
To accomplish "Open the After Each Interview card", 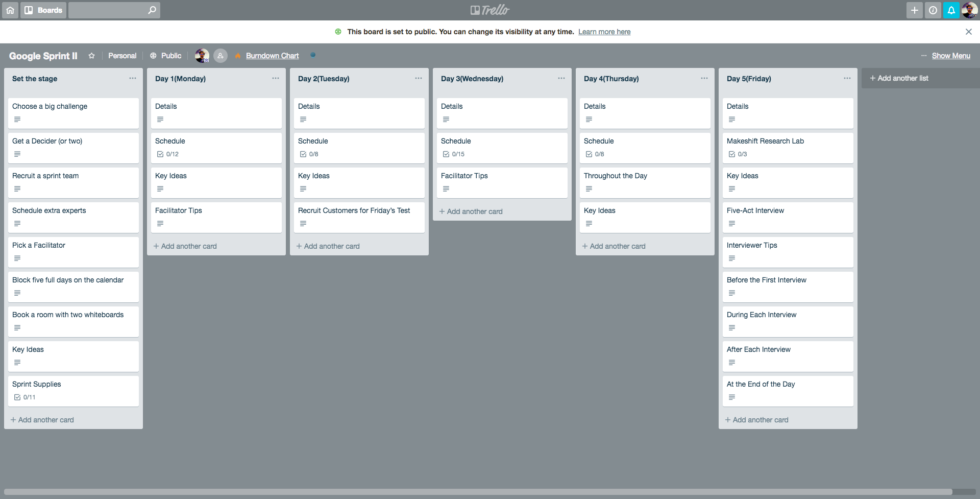I will (788, 356).
